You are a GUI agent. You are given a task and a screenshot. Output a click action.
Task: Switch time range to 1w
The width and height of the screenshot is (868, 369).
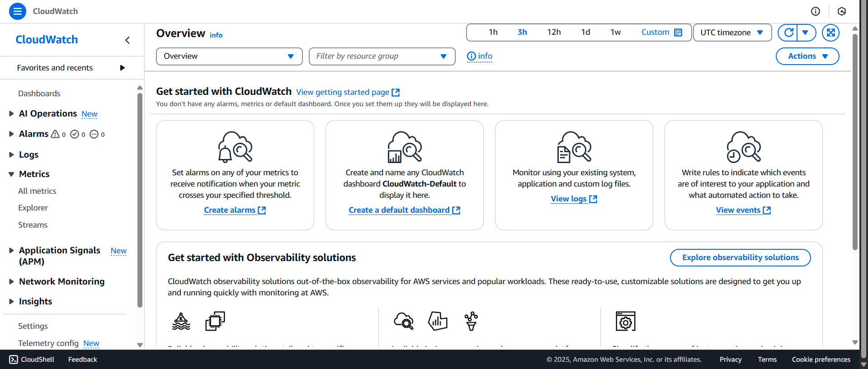click(x=615, y=33)
